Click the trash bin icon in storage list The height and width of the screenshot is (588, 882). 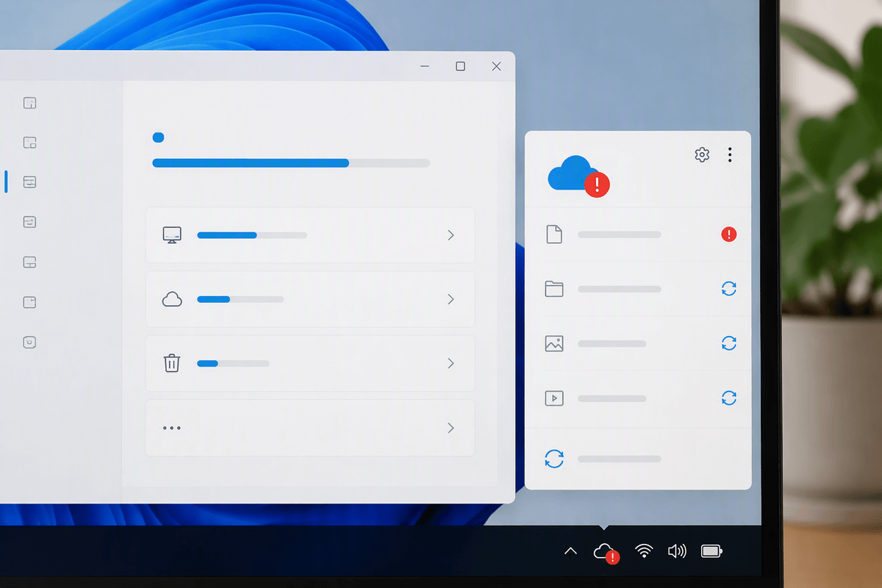[172, 363]
